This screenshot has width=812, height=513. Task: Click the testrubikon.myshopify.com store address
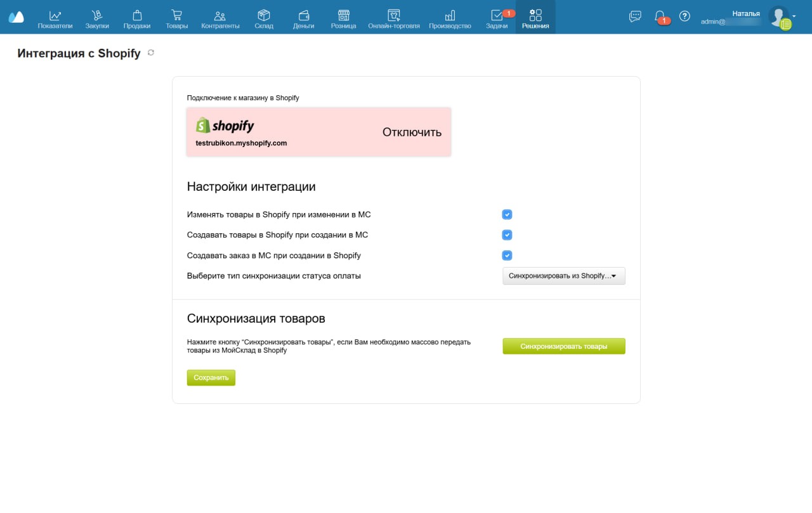click(241, 143)
